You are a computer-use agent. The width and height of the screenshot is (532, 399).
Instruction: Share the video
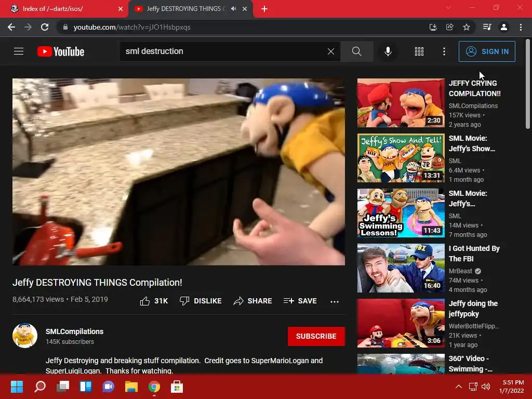[253, 301]
